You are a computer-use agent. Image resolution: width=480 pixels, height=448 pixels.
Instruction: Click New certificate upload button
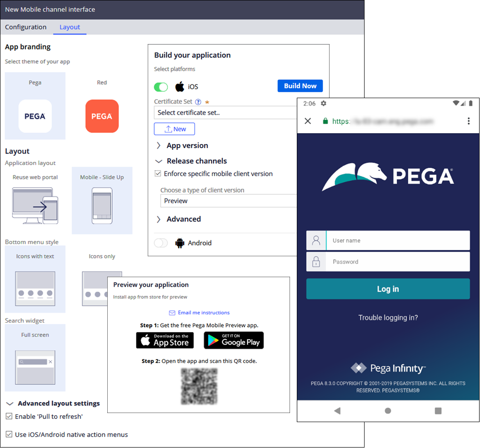[x=175, y=129]
